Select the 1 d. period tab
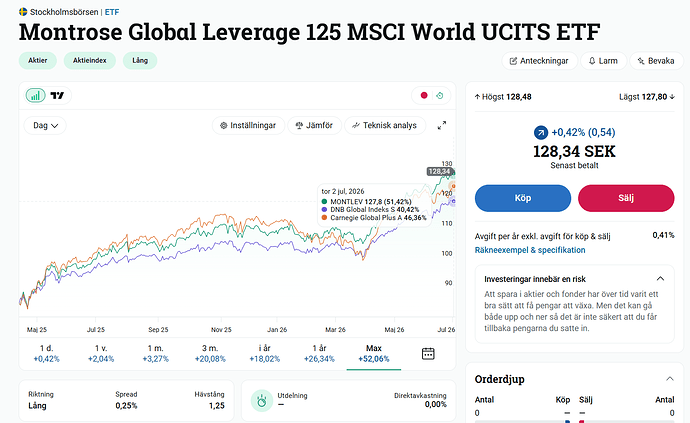 point(47,353)
